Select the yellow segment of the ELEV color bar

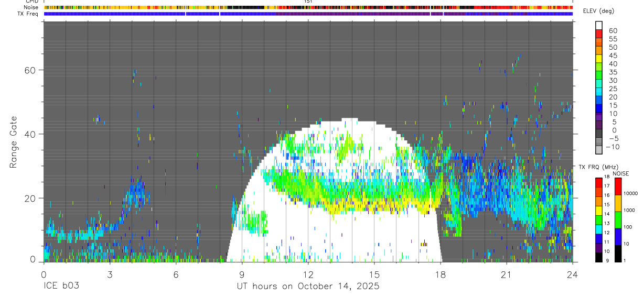(x=599, y=58)
